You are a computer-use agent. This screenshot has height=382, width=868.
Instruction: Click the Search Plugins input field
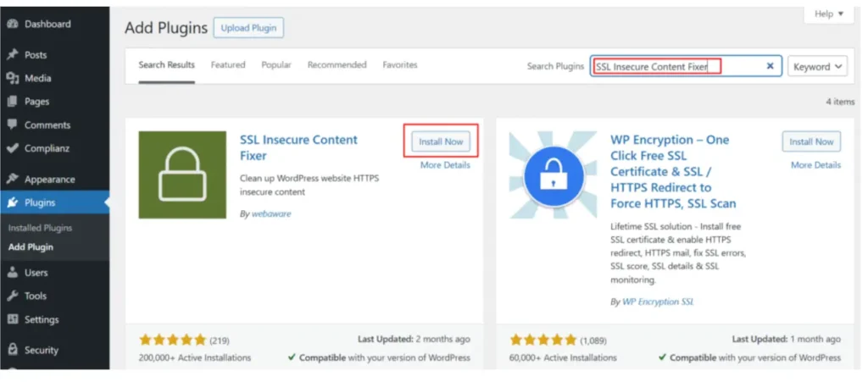click(x=686, y=66)
